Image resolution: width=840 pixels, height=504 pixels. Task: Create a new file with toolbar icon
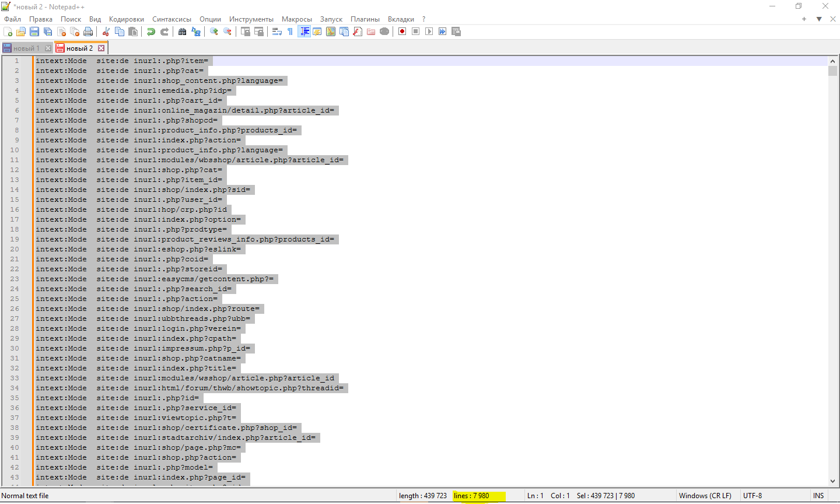coord(8,32)
